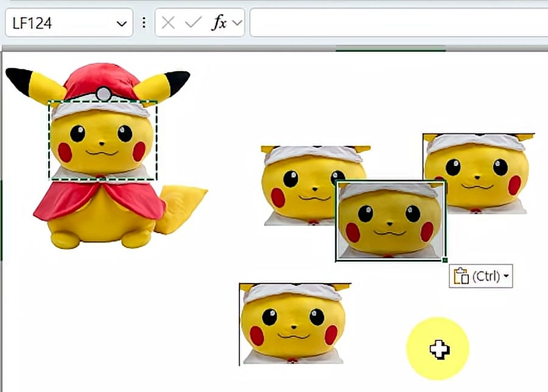Image resolution: width=548 pixels, height=392 pixels.
Task: Click the three-dot handle beside the Name Box
Action: pyautogui.click(x=144, y=23)
